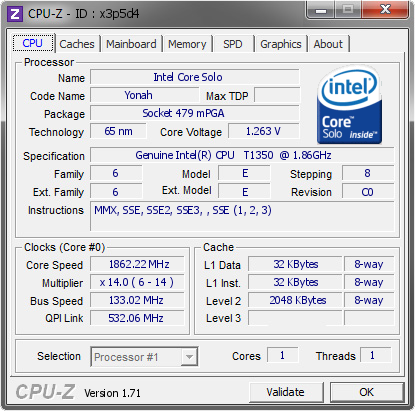This screenshot has height=411, width=415.
Task: Click the Level 2 size 2048 KBytes
Action: point(295,300)
